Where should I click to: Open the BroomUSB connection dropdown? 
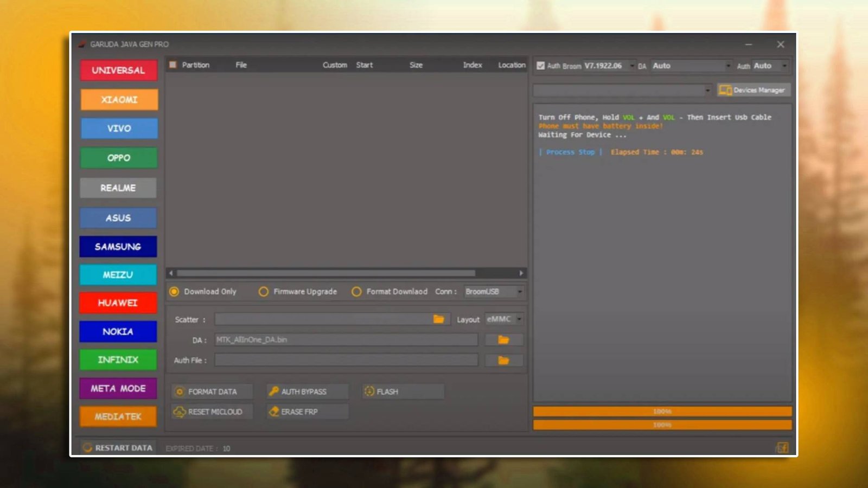click(493, 292)
